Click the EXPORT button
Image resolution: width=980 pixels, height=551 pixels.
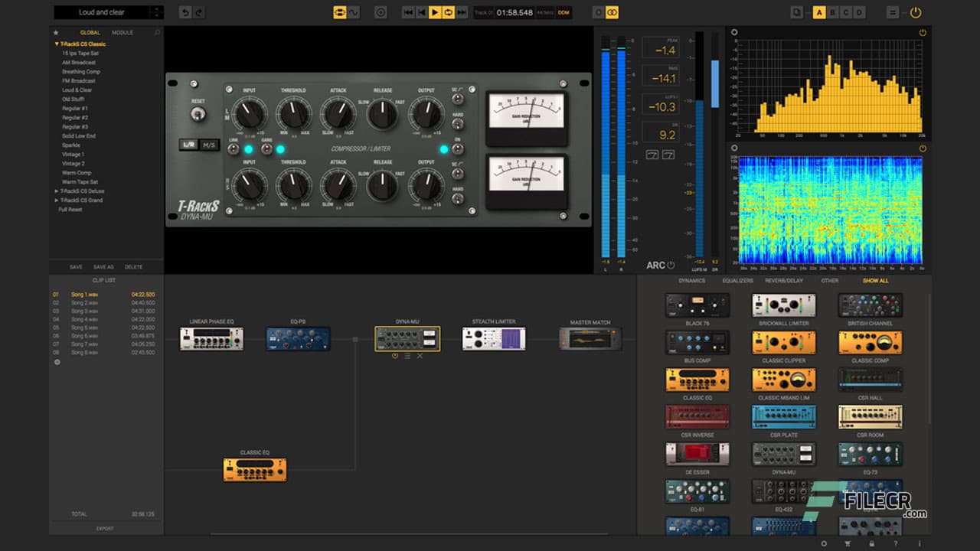[106, 528]
